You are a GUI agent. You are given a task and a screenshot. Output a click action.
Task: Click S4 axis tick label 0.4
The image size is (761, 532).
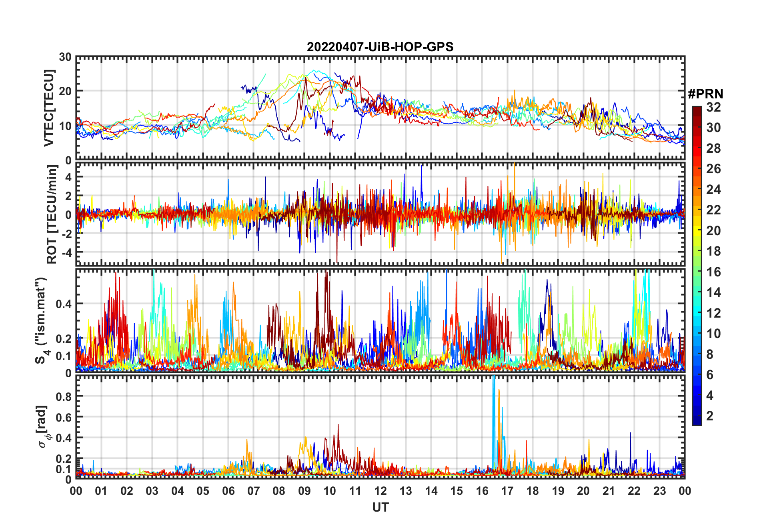click(64, 304)
